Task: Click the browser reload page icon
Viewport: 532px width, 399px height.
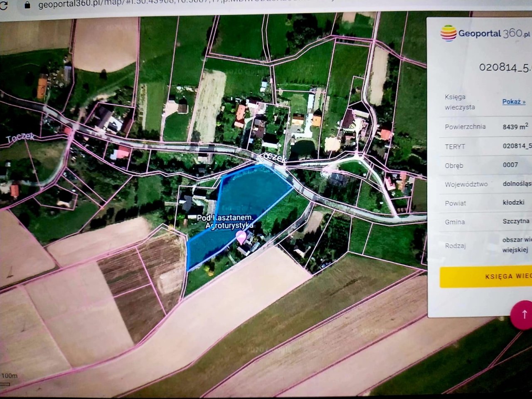Action: pyautogui.click(x=3, y=5)
